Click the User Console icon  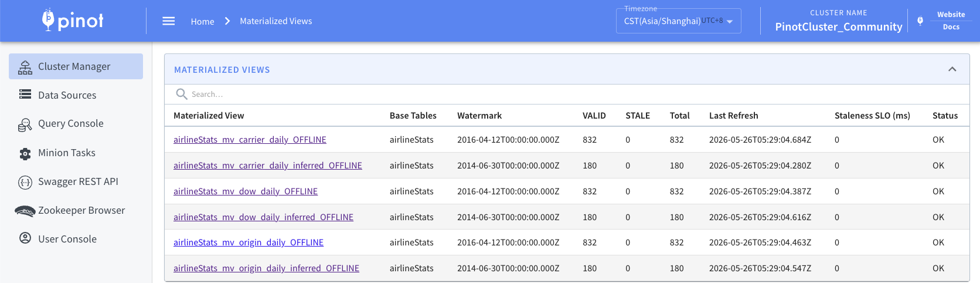pyautogui.click(x=25, y=238)
